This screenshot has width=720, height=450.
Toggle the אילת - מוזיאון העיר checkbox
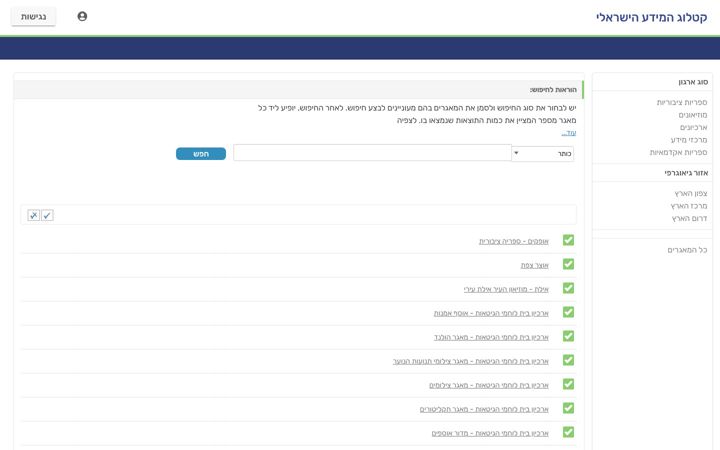(568, 288)
